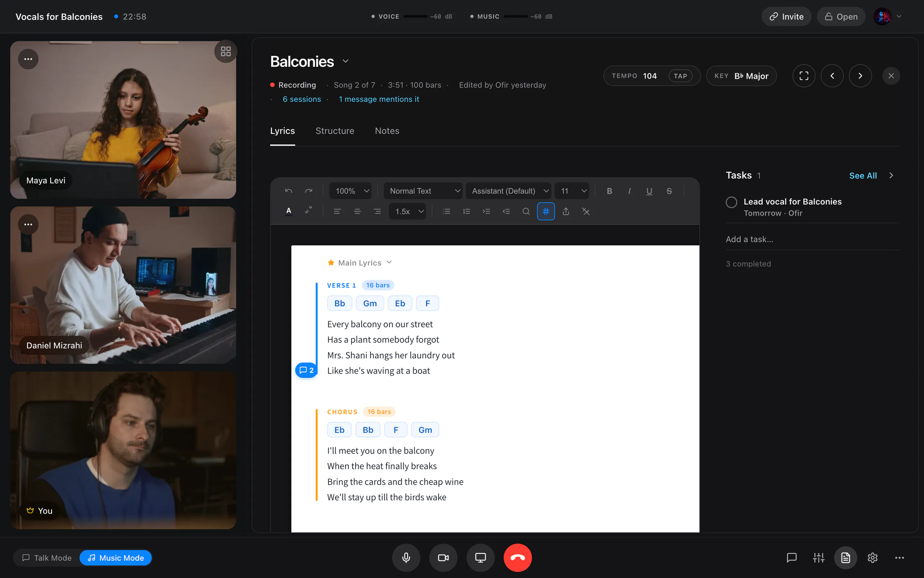
Task: Toggle bold formatting
Action: tap(609, 191)
